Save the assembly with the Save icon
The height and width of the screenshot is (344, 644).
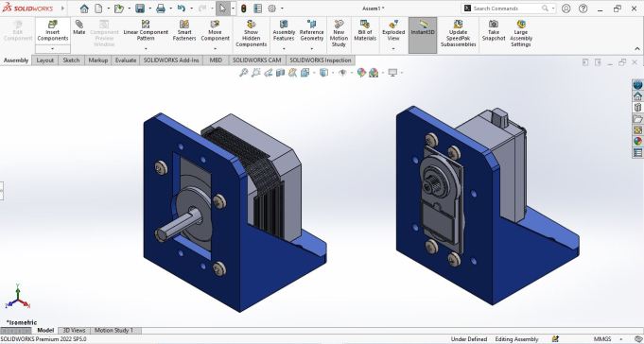coord(140,9)
